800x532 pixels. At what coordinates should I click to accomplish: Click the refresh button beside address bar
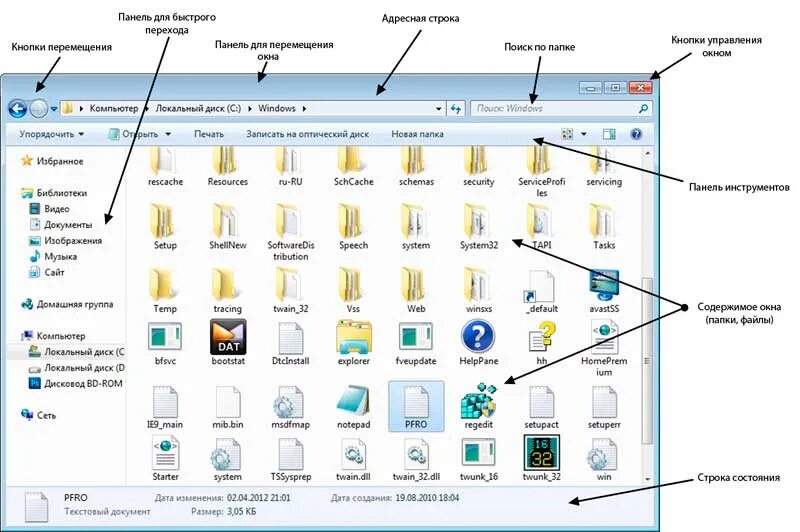[x=456, y=109]
